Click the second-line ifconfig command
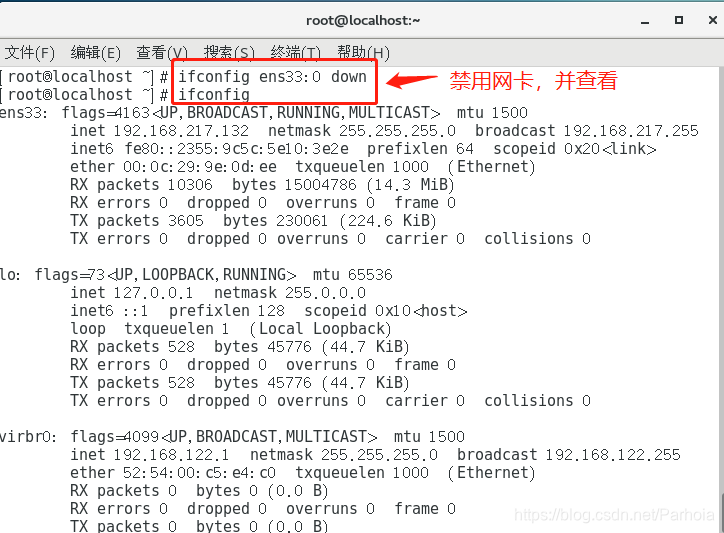The image size is (724, 533). 214,95
